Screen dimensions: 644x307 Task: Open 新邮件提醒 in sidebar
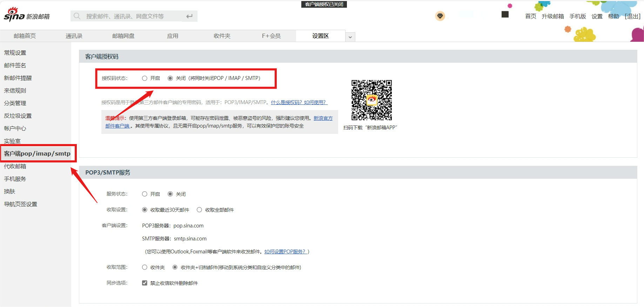18,78
